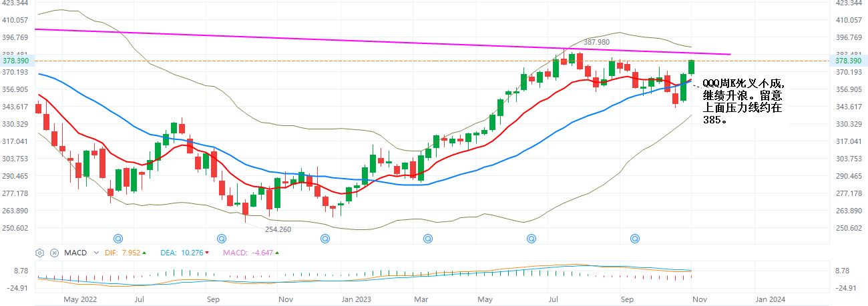Click the Jan 2024 date label
The height and width of the screenshot is (306, 868).
(x=771, y=300)
